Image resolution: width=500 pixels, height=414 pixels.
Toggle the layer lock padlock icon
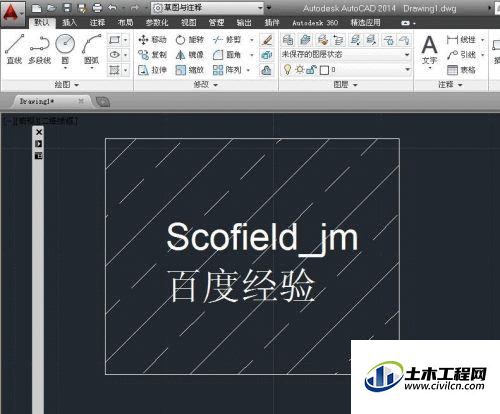(x=311, y=70)
